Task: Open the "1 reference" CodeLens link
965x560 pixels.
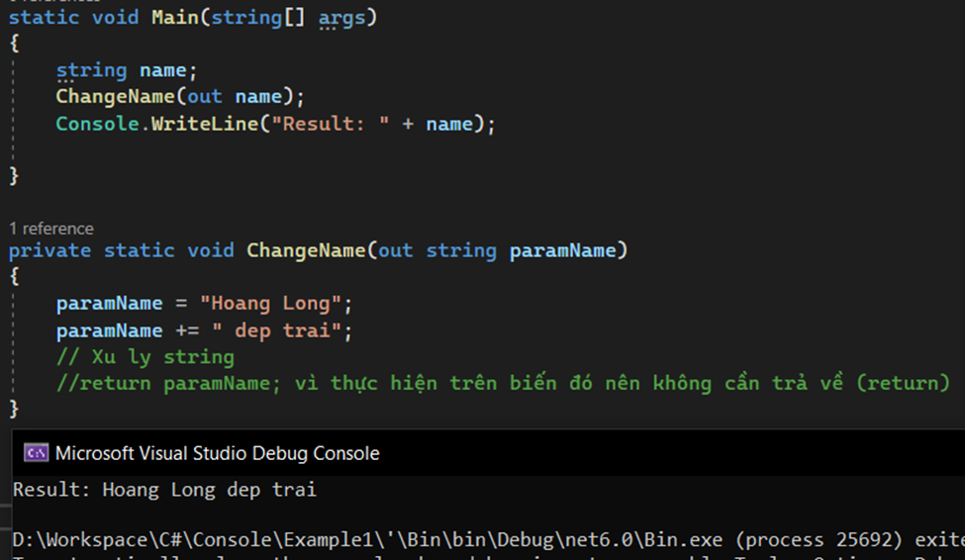Action: (51, 229)
